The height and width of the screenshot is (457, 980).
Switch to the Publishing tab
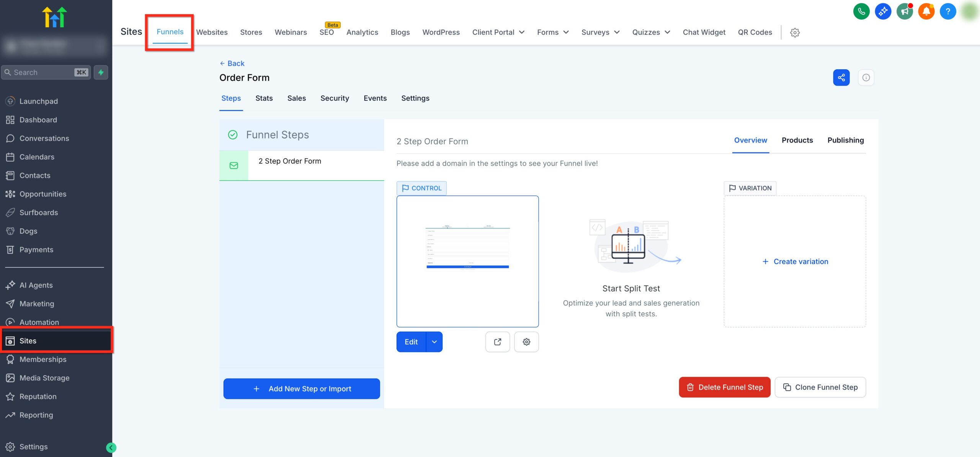846,140
